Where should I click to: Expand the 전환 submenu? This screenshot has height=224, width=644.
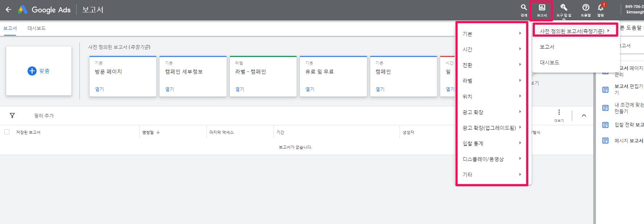(x=491, y=65)
